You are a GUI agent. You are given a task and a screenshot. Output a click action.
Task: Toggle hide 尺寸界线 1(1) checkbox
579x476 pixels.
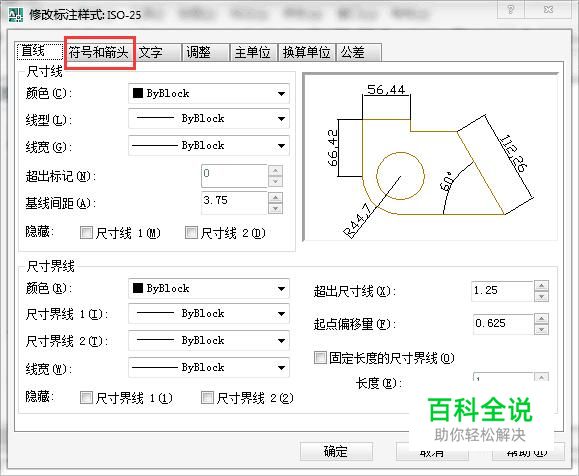(86, 398)
